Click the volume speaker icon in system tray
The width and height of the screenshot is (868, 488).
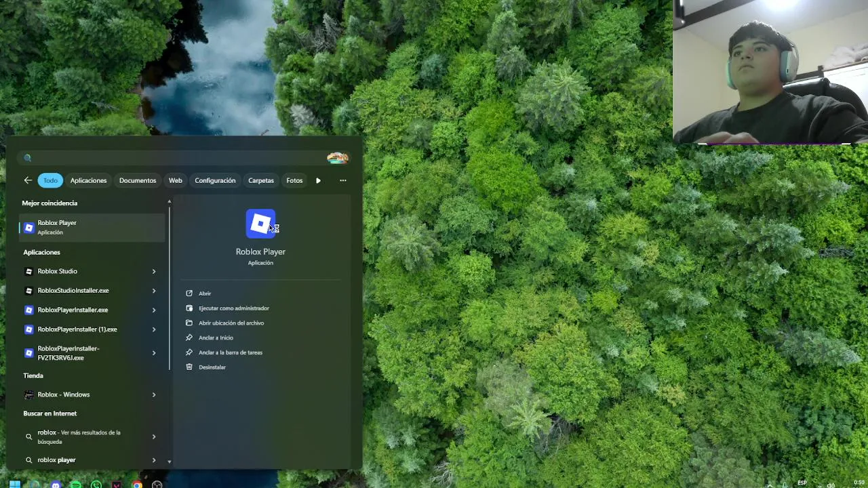(x=831, y=485)
